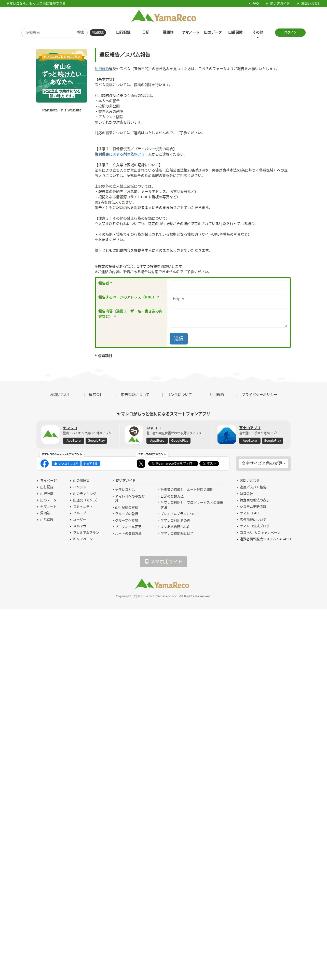The width and height of the screenshot is (327, 980).
Task: Open 山行計画 footer link
Action: (47, 494)
